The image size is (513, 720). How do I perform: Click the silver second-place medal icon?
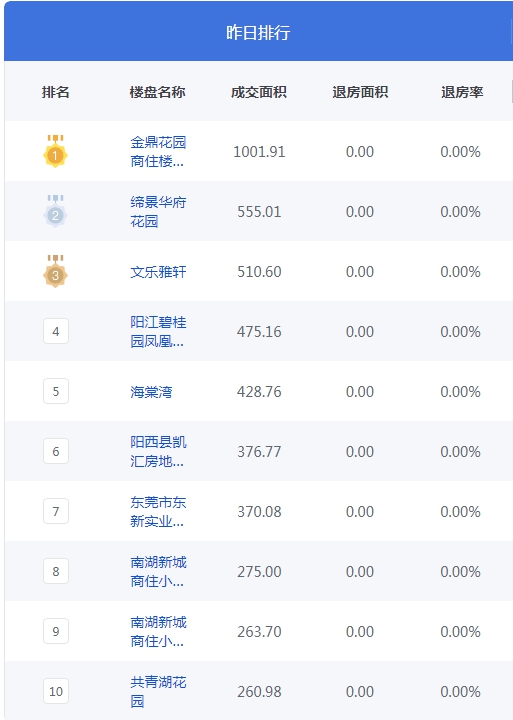click(56, 211)
